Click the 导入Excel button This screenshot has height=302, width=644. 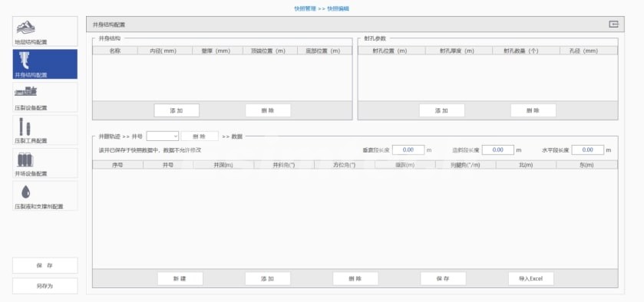(x=531, y=278)
